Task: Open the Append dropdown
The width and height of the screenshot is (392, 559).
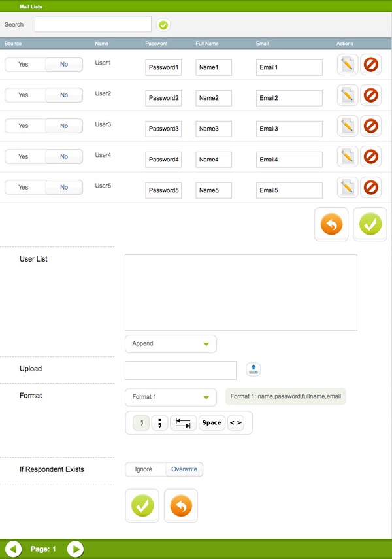Action: tap(171, 344)
